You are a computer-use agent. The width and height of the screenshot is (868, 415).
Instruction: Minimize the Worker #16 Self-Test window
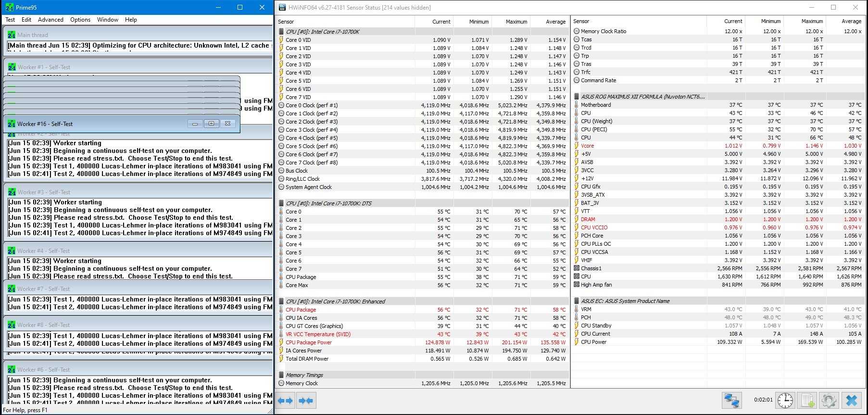195,124
